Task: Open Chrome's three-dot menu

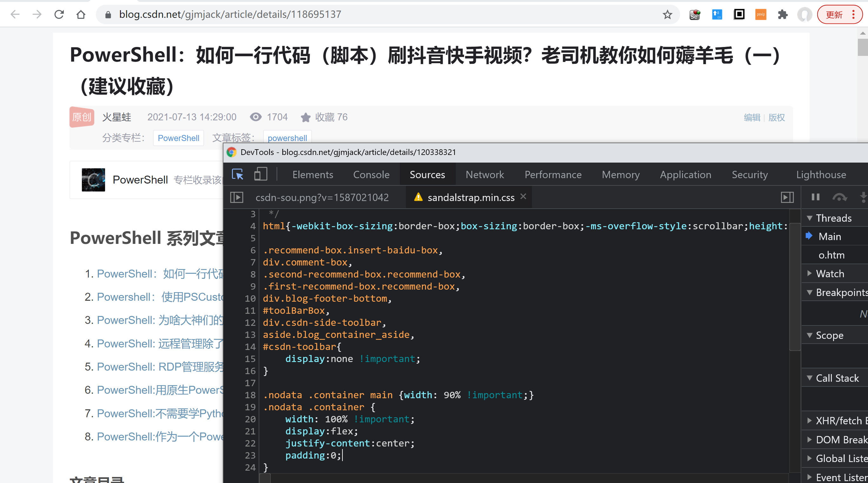Action: coord(853,15)
